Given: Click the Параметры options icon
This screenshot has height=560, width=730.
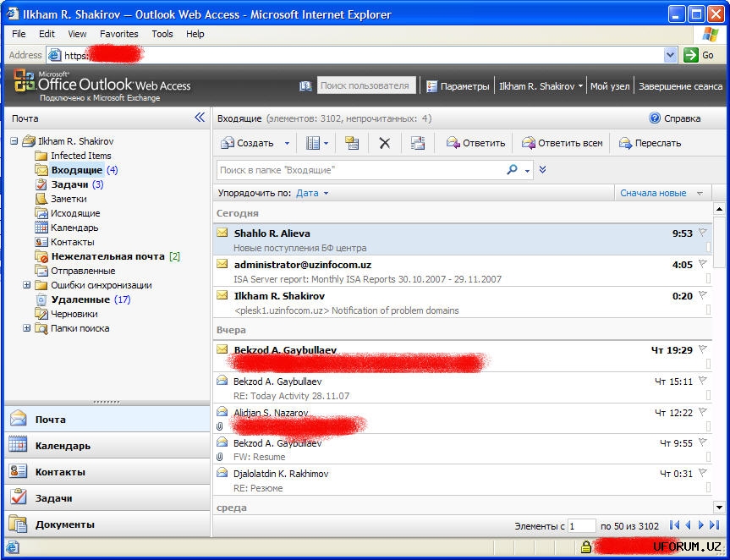Looking at the screenshot, I should coord(431,86).
